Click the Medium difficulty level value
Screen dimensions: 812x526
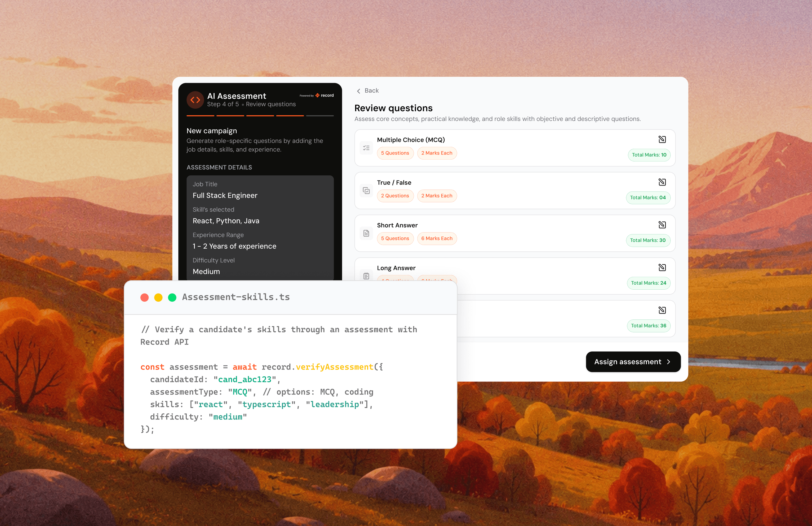(x=206, y=272)
